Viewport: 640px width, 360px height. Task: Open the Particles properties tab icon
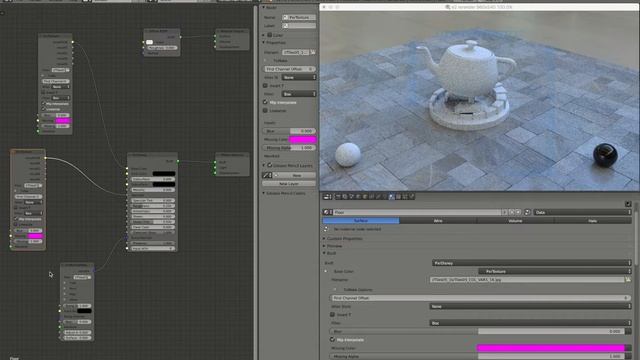404,197
